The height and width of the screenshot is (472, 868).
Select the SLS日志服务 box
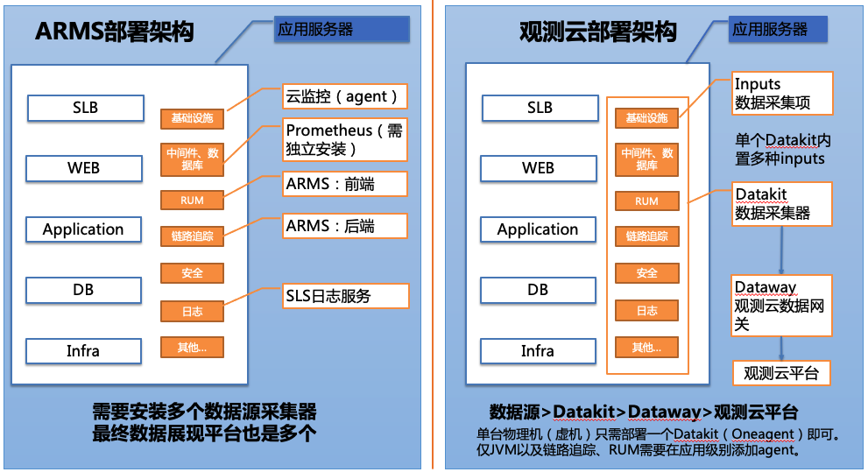tap(345, 296)
